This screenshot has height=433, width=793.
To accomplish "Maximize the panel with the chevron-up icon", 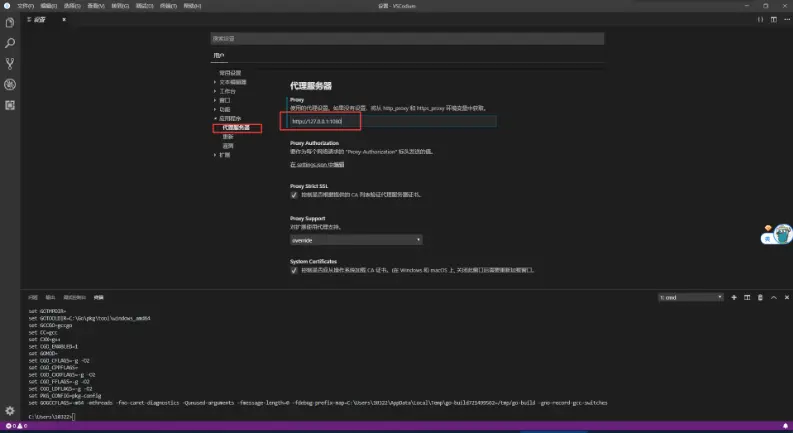I will click(773, 297).
